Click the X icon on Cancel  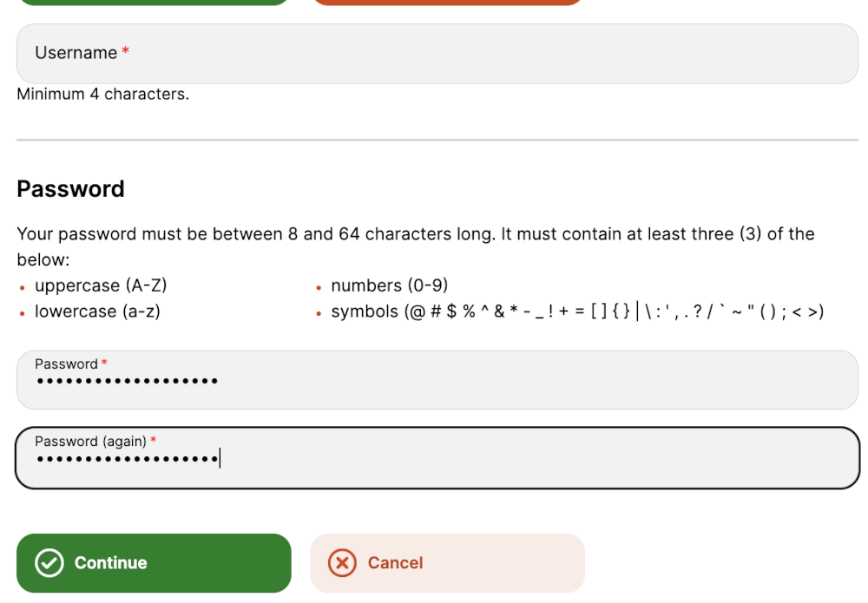(x=342, y=563)
